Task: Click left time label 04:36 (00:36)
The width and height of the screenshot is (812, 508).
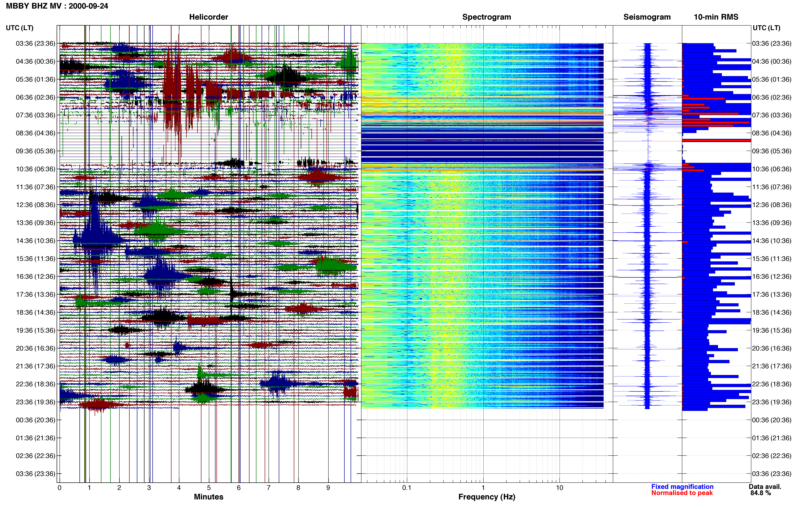Action: [36, 61]
